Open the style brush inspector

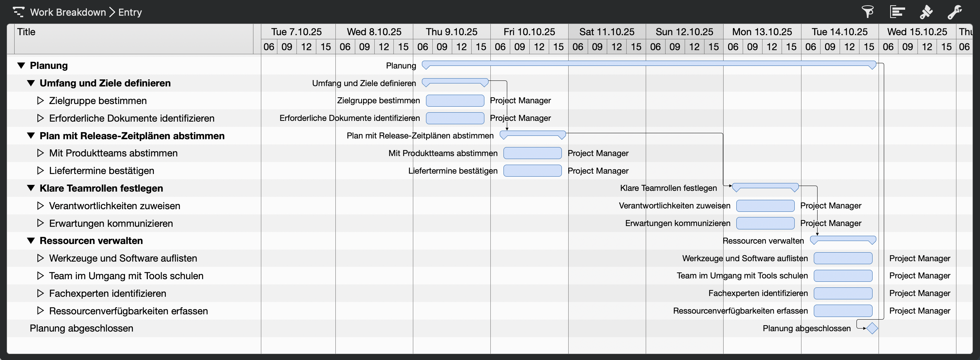pos(926,12)
